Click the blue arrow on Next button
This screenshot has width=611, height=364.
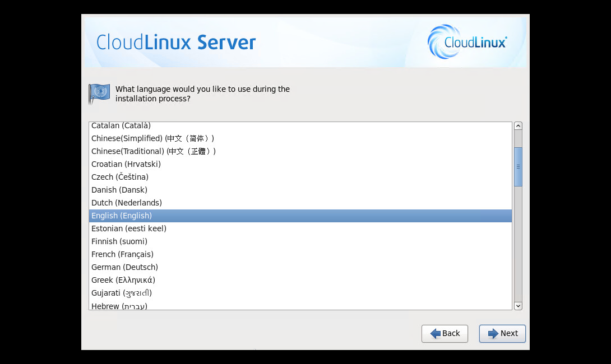tap(493, 334)
